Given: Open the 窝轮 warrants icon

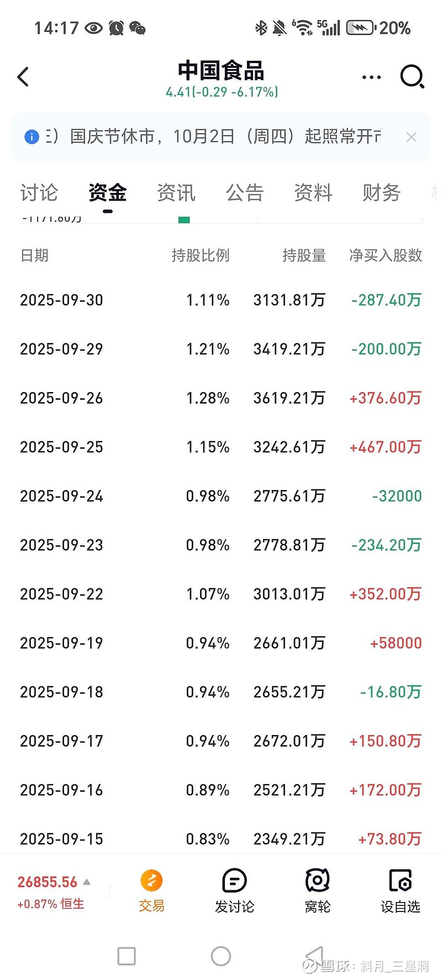Looking at the screenshot, I should 318,880.
